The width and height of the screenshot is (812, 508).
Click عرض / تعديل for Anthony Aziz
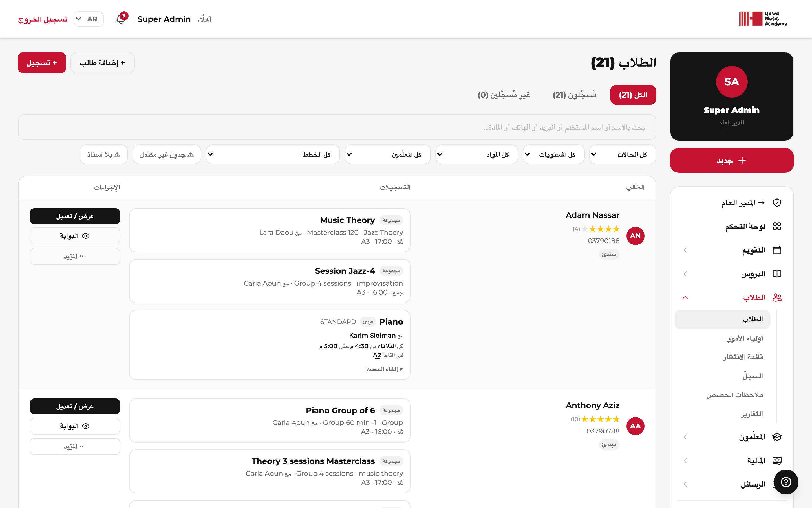75,406
